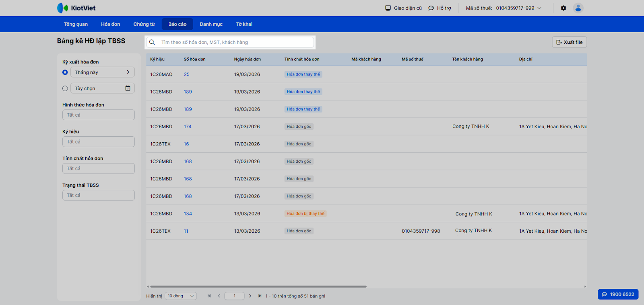Select the Tháng này radio button
The height and width of the screenshot is (305, 644).
click(65, 72)
